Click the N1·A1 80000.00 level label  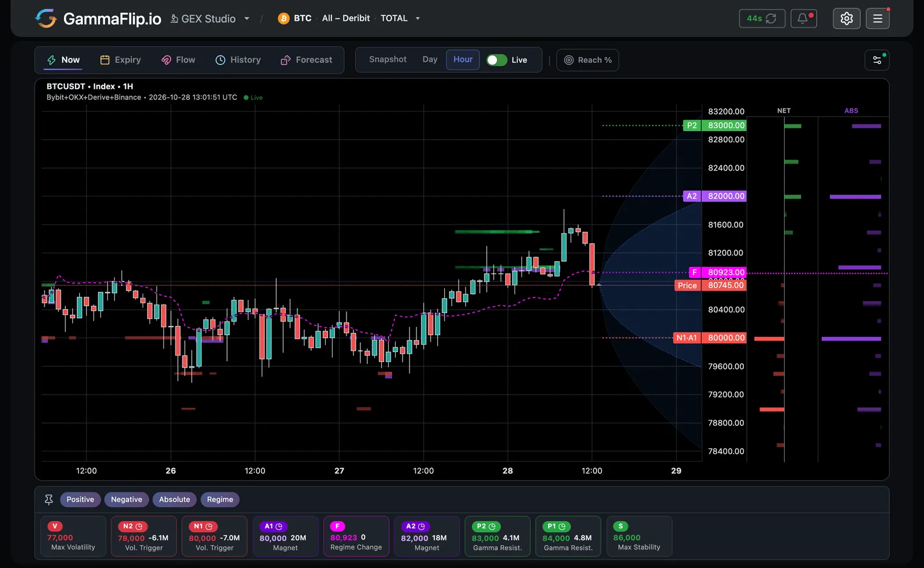710,338
